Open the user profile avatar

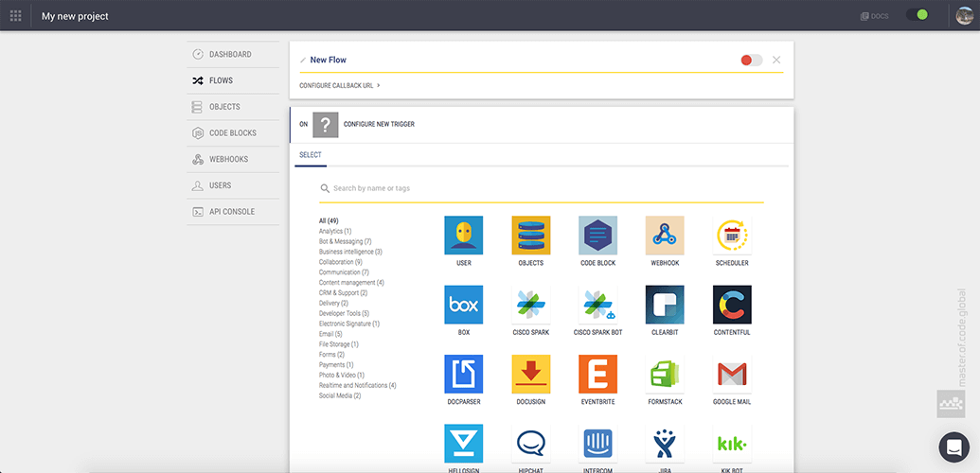[x=964, y=16]
